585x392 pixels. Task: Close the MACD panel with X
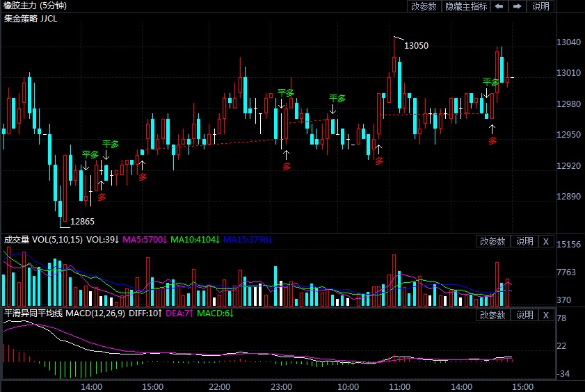545,315
